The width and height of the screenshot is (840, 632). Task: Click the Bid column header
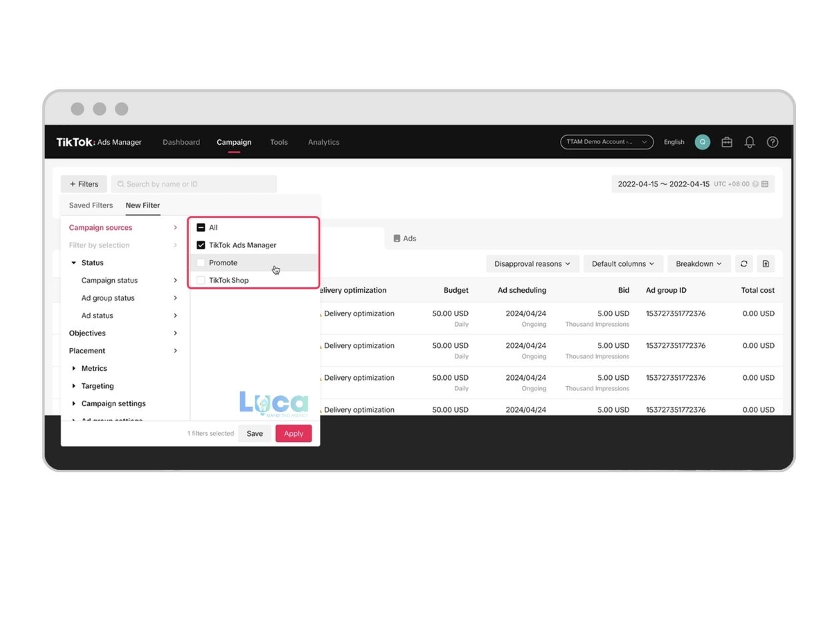pos(623,290)
